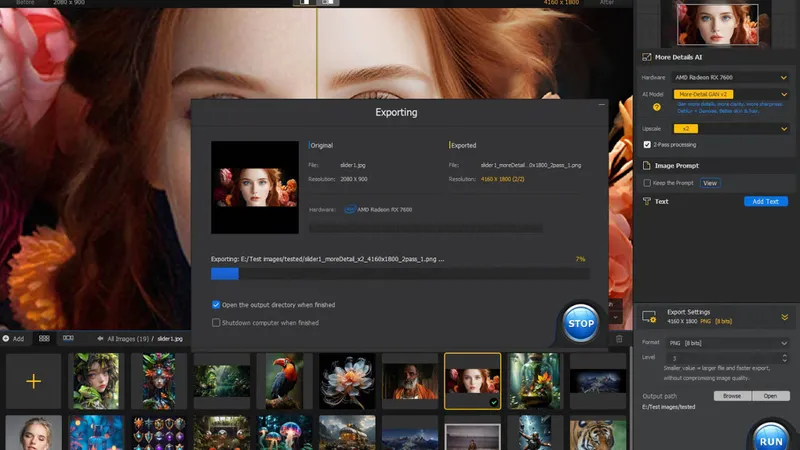Screen dimensions: 800x450
Task: Click the trash delete icon above thumbnails
Action: tap(619, 339)
